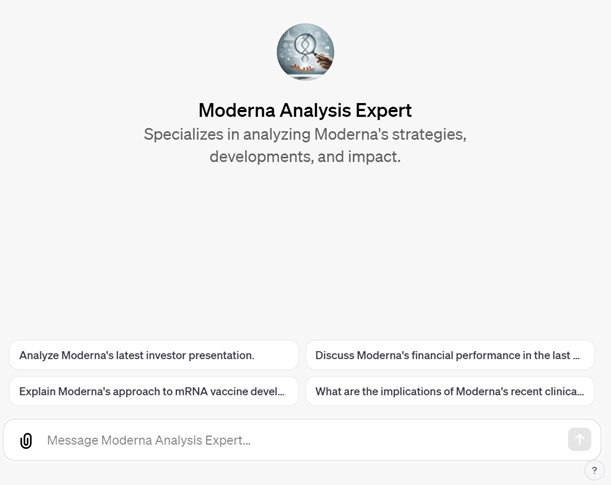Click the Moderna Analysis Expert title heading

coord(305,110)
